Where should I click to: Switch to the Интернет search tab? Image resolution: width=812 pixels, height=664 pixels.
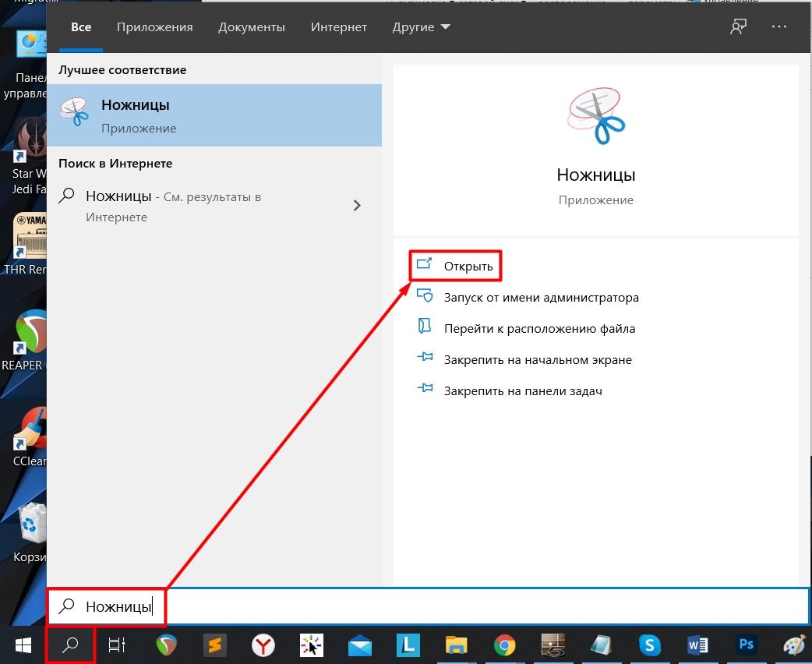click(339, 27)
